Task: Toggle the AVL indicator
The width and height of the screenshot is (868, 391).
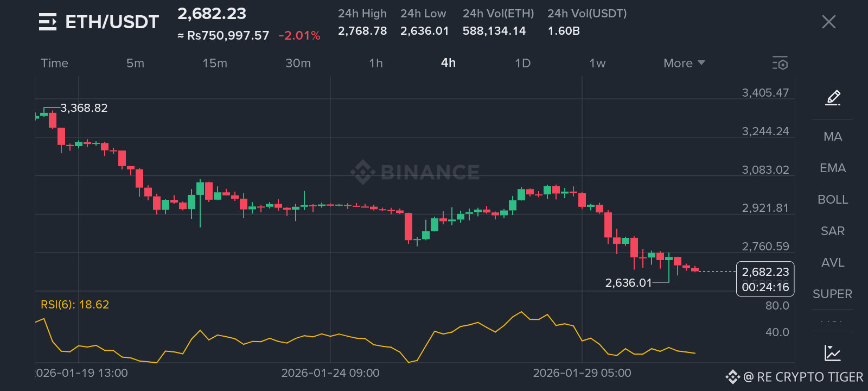Action: [x=832, y=262]
